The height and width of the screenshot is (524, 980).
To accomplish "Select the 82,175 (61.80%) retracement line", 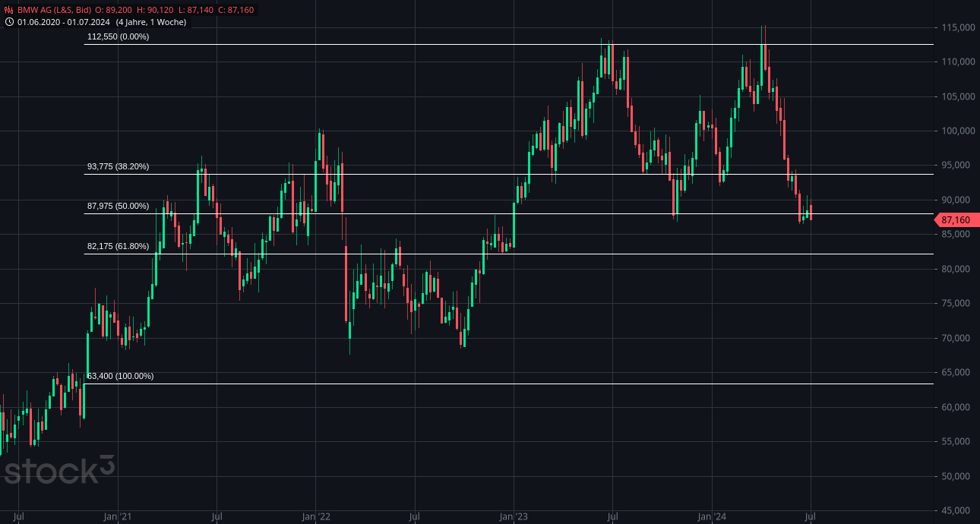I will (x=117, y=246).
